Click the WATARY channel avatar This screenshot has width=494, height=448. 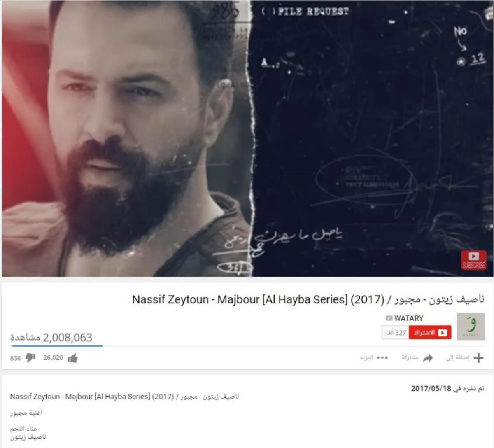471,327
